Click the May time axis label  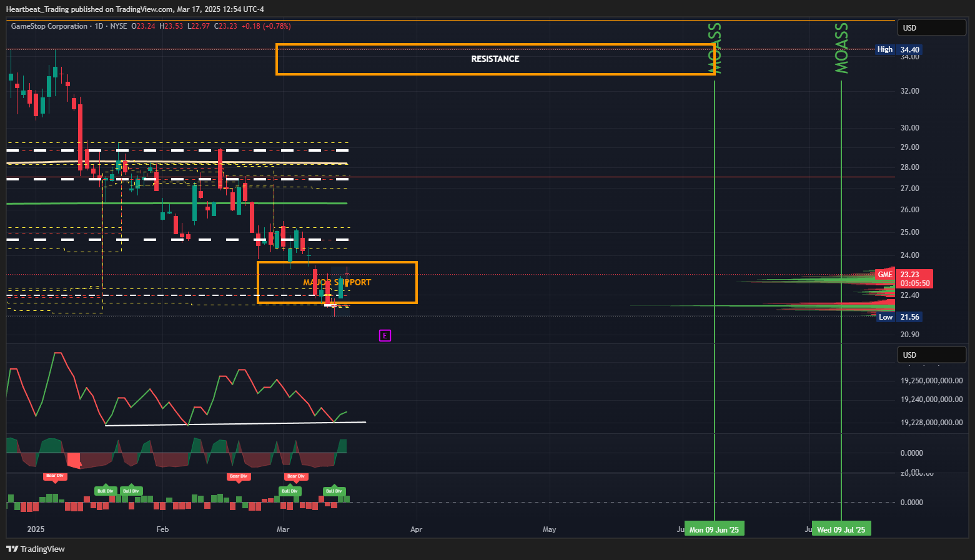[549, 529]
